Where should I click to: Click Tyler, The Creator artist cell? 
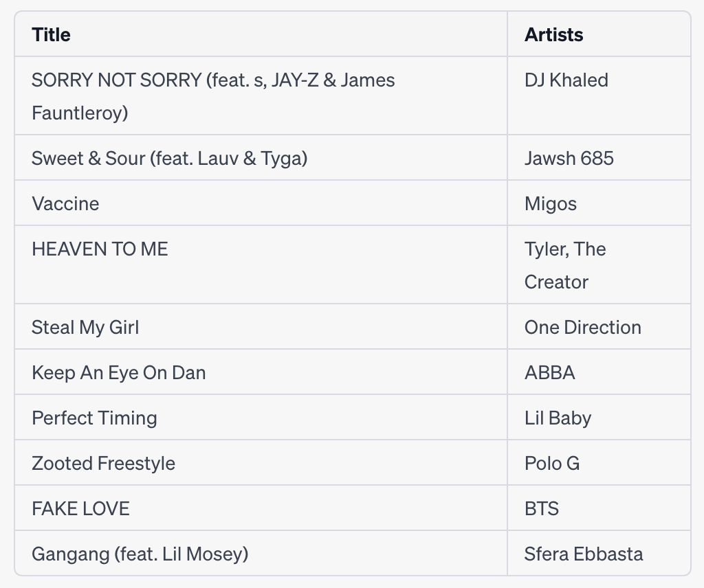[x=564, y=265]
